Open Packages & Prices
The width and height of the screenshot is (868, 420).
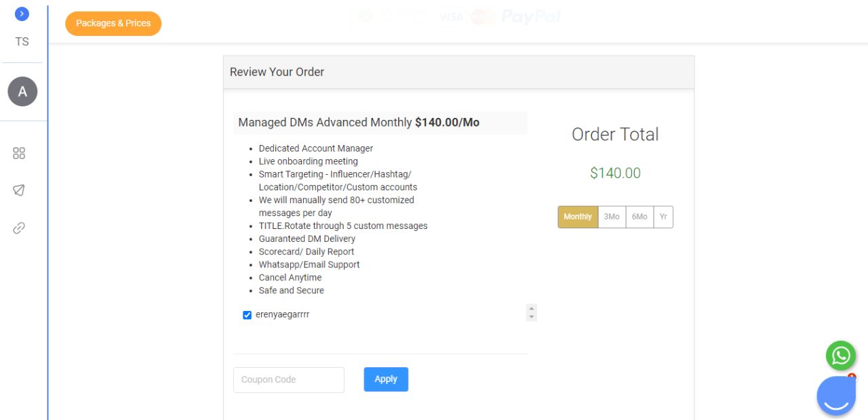pos(113,23)
